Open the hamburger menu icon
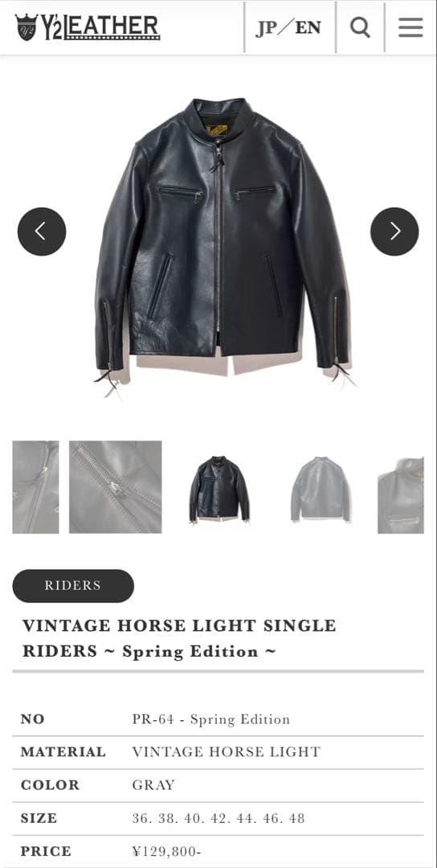 (x=410, y=27)
